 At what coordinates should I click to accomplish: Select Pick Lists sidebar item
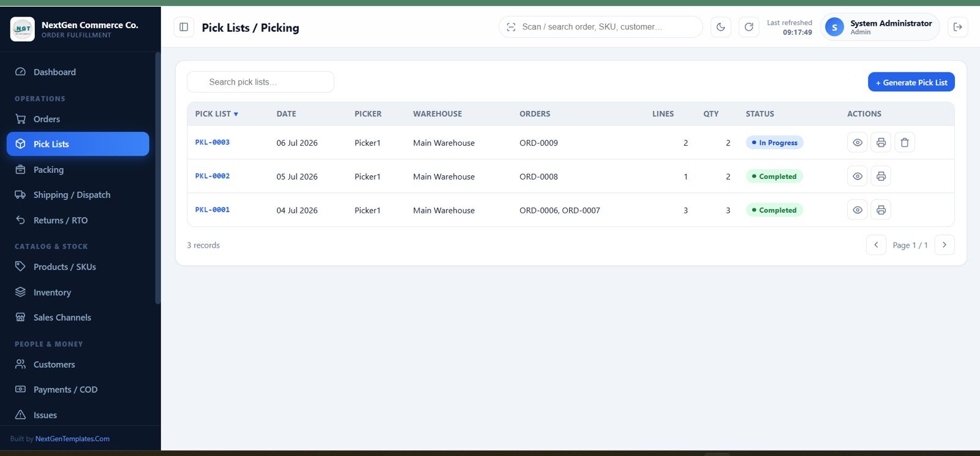pyautogui.click(x=78, y=144)
